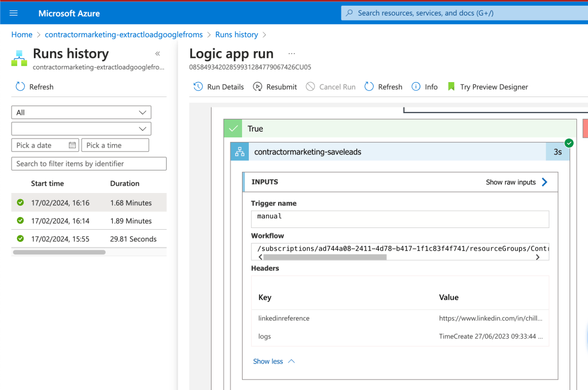
Task: Collapse the Runs history panel with double chevron
Action: pyautogui.click(x=157, y=53)
